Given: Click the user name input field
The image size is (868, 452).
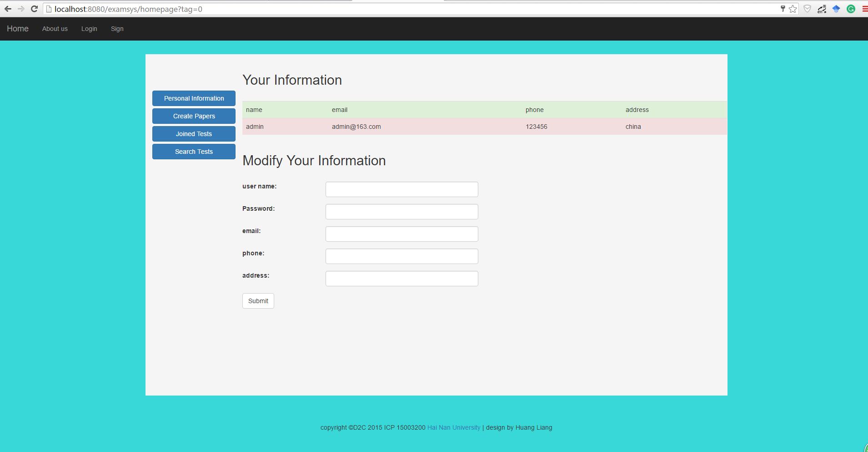Looking at the screenshot, I should (x=402, y=189).
